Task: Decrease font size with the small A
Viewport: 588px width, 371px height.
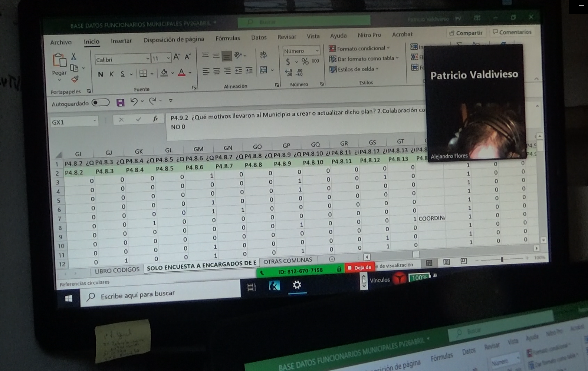Action: pos(187,57)
